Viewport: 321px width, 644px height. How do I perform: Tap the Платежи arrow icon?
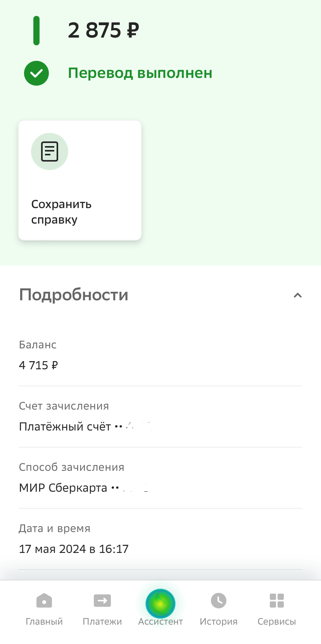102,601
